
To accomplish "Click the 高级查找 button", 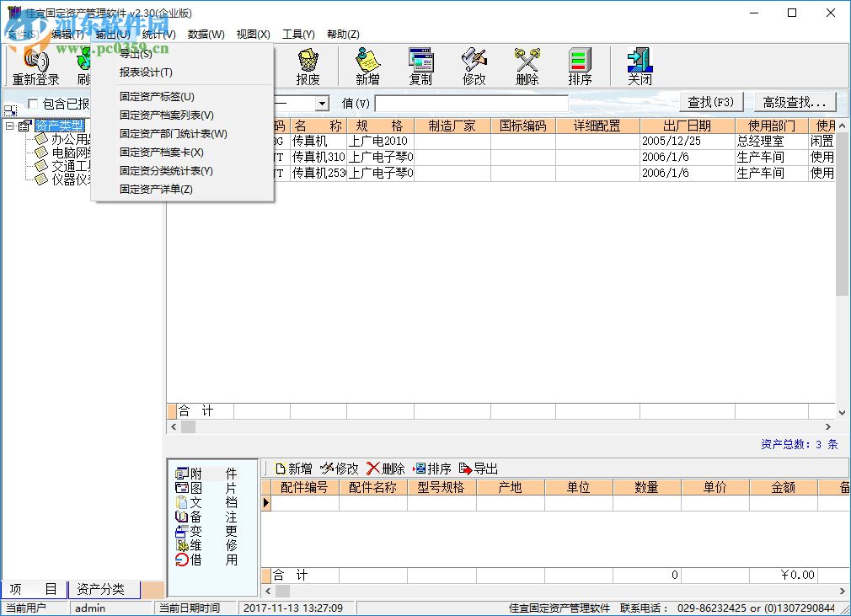I will pos(792,101).
